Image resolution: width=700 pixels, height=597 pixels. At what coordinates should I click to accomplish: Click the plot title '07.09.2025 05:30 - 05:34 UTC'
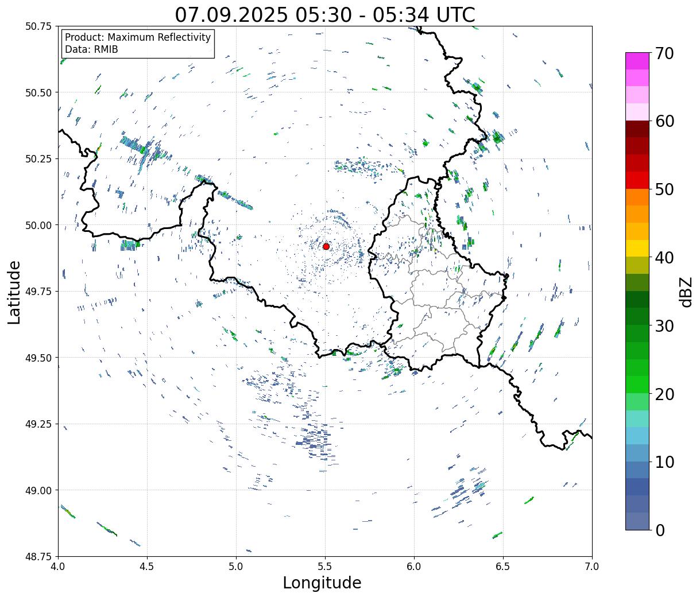325,14
